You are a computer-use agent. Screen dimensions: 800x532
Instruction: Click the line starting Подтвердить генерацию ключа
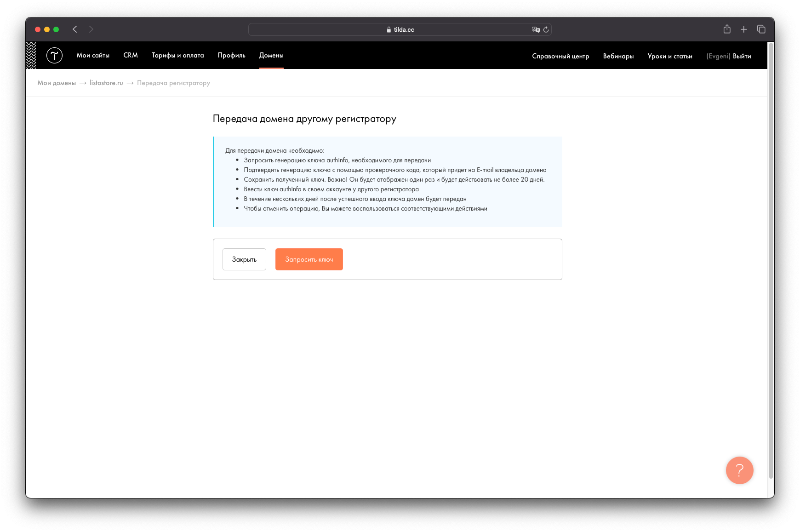[395, 170]
